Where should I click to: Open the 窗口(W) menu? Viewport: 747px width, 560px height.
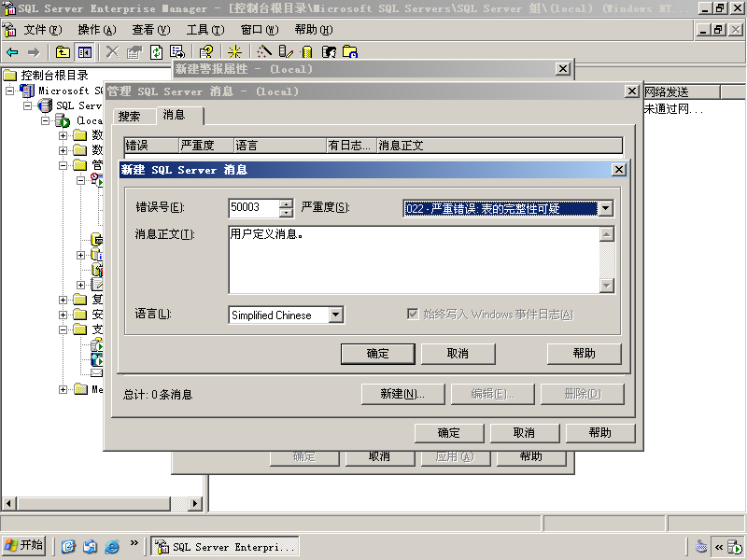tap(260, 30)
